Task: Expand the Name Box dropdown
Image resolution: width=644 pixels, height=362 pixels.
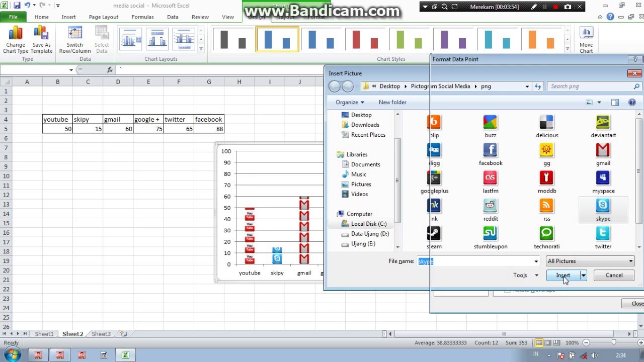Action: [x=71, y=70]
